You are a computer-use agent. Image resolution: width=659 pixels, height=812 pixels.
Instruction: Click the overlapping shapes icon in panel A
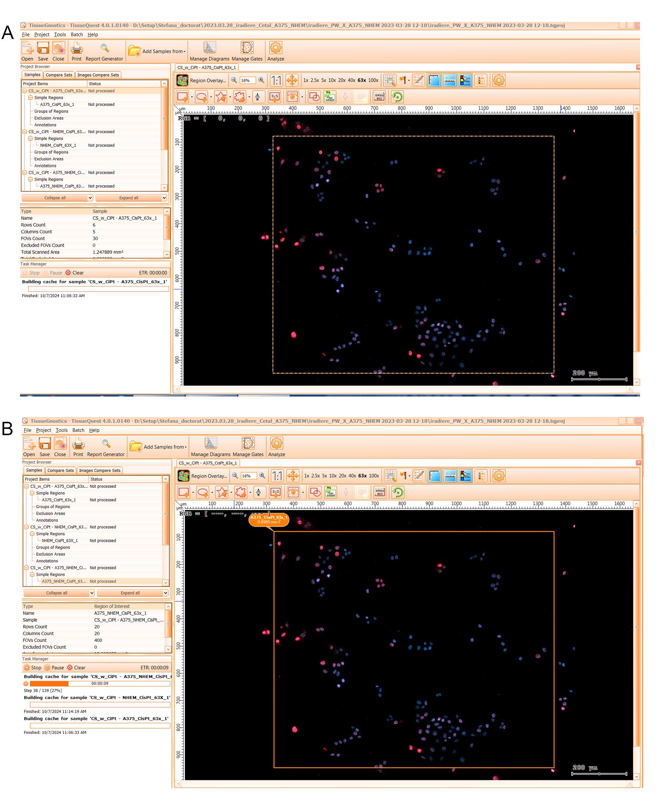tap(314, 97)
